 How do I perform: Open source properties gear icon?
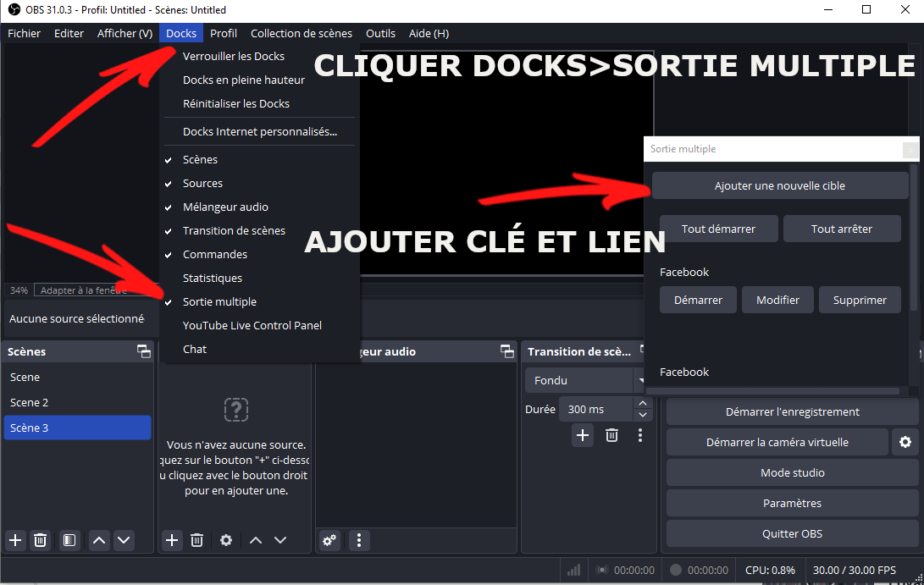(226, 540)
